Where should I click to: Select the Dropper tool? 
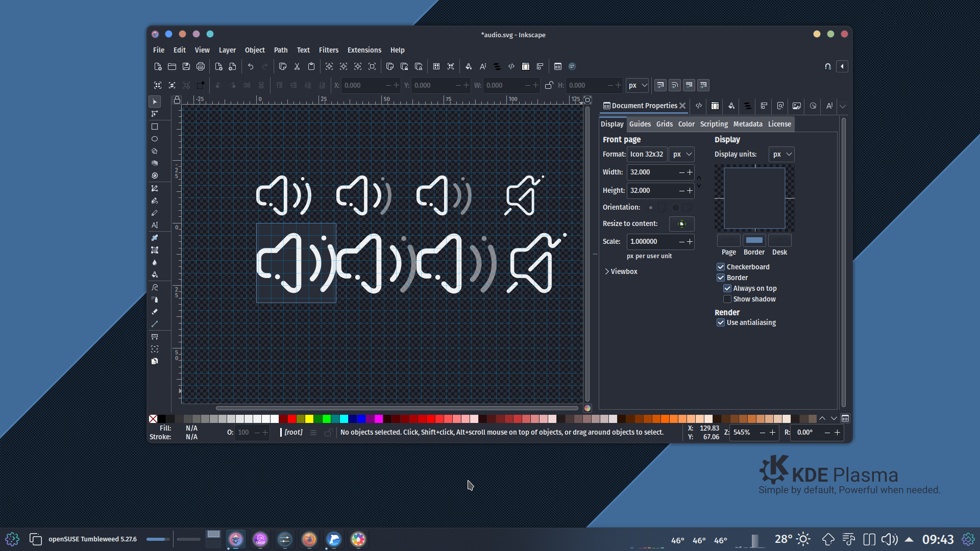click(155, 262)
